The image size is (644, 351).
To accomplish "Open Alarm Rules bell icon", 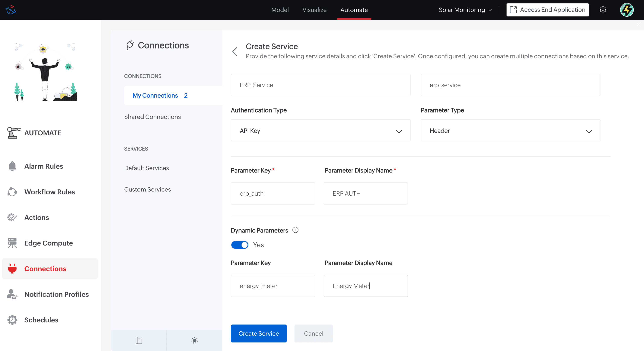I will pyautogui.click(x=12, y=166).
